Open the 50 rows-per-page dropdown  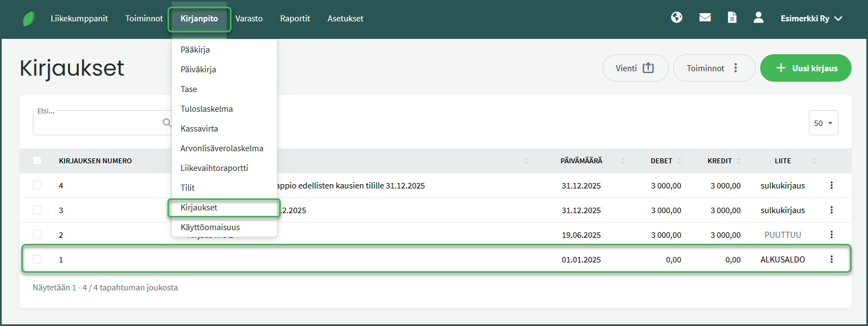[823, 123]
